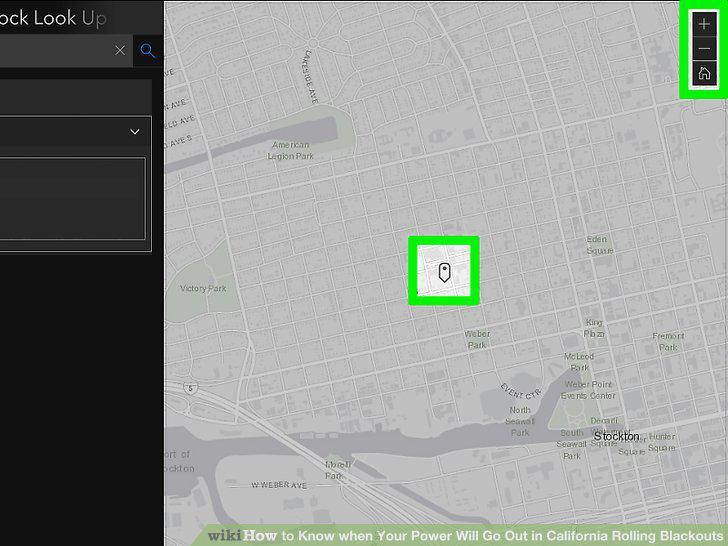Click the Weber Point Events Center label
This screenshot has height=546, width=728.
point(588,390)
